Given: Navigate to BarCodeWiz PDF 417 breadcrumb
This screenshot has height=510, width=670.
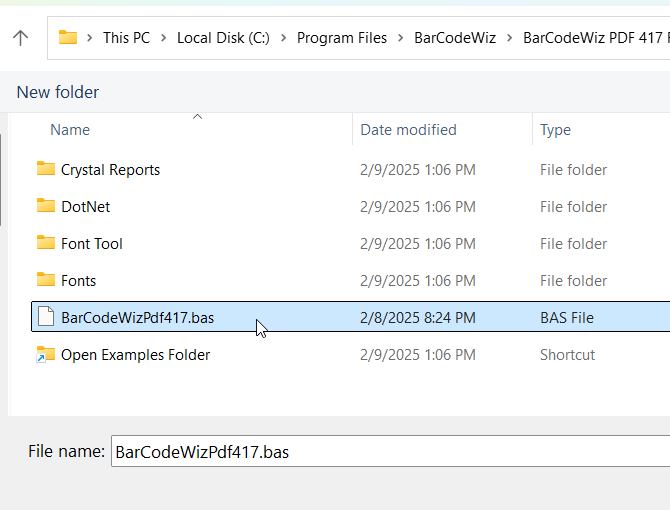Looking at the screenshot, I should pos(596,38).
